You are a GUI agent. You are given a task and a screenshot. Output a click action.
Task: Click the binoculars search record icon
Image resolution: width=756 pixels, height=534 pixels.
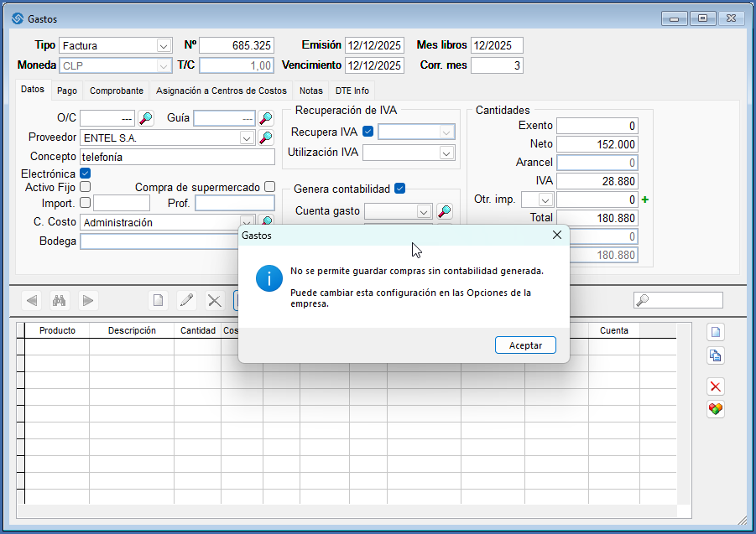(x=59, y=300)
